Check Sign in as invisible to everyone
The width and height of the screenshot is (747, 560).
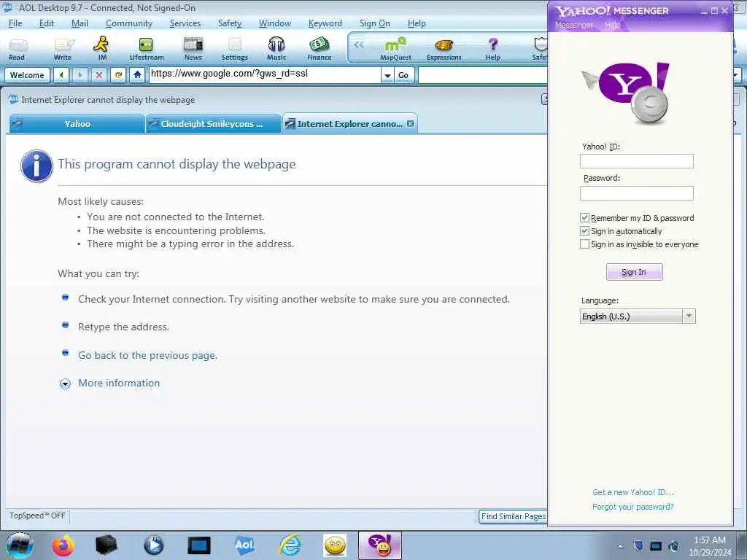tap(584, 244)
